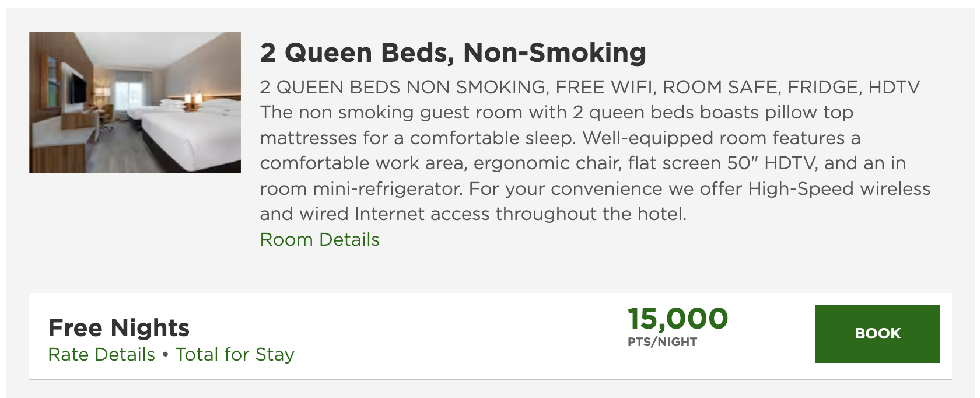This screenshot has width=980, height=398.
Task: Click the 15,000 points price
Action: 677,319
